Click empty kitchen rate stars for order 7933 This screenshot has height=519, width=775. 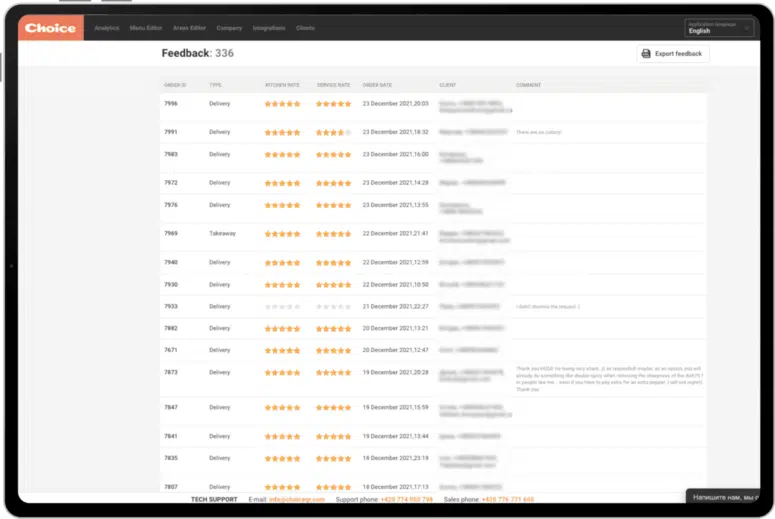282,307
